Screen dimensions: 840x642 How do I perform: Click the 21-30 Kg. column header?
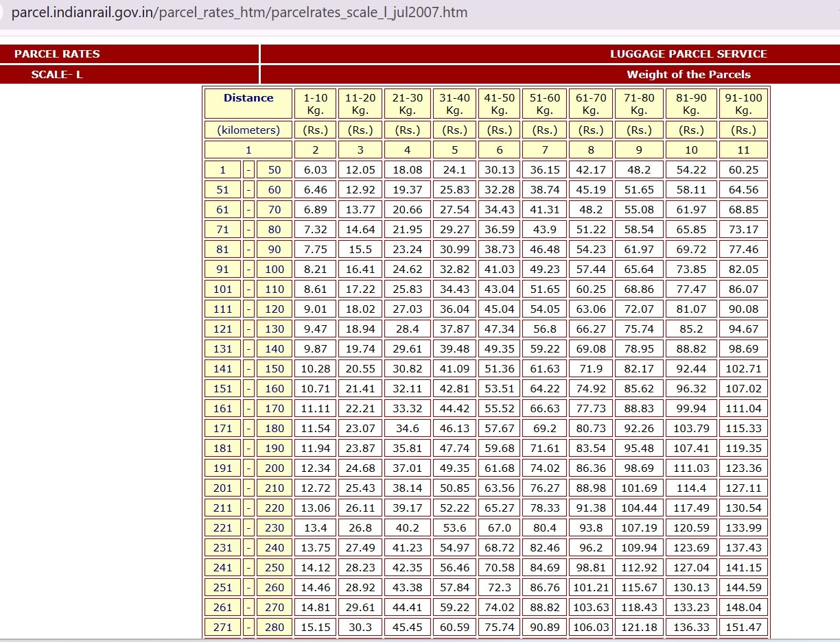coord(408,104)
